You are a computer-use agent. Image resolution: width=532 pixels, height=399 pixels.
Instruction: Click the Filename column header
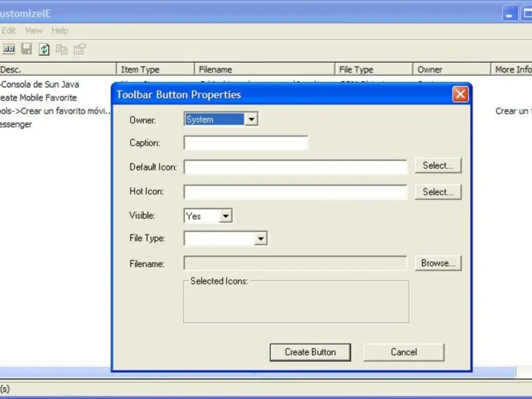click(x=265, y=69)
